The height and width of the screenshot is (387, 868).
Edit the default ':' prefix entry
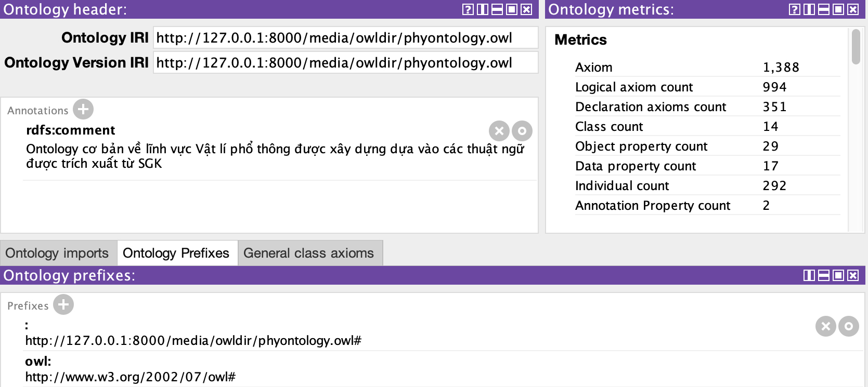849,326
